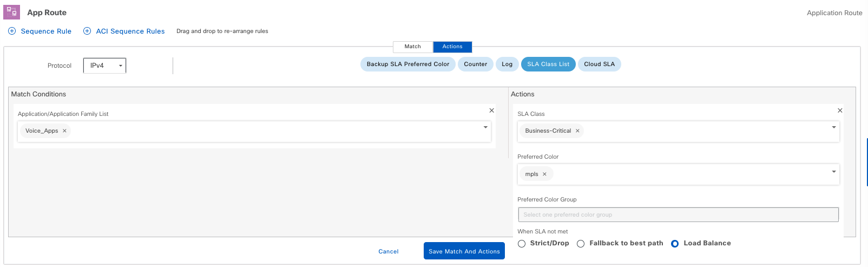This screenshot has width=868, height=267.
Task: Remove the Business-Critical SLA class chip
Action: click(577, 131)
